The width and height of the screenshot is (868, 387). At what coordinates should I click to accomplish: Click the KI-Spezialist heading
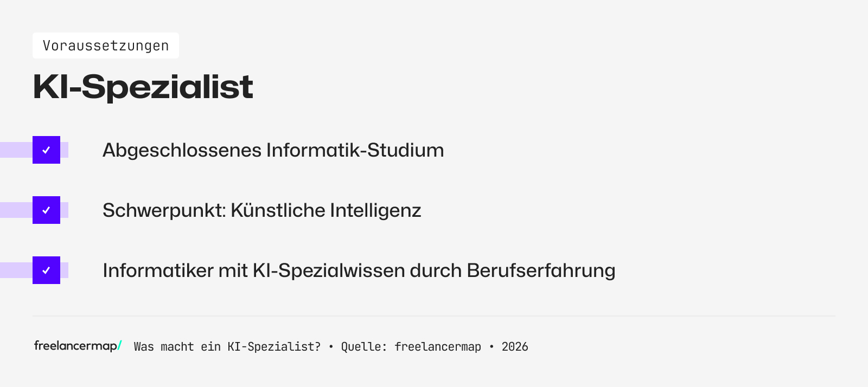[143, 87]
